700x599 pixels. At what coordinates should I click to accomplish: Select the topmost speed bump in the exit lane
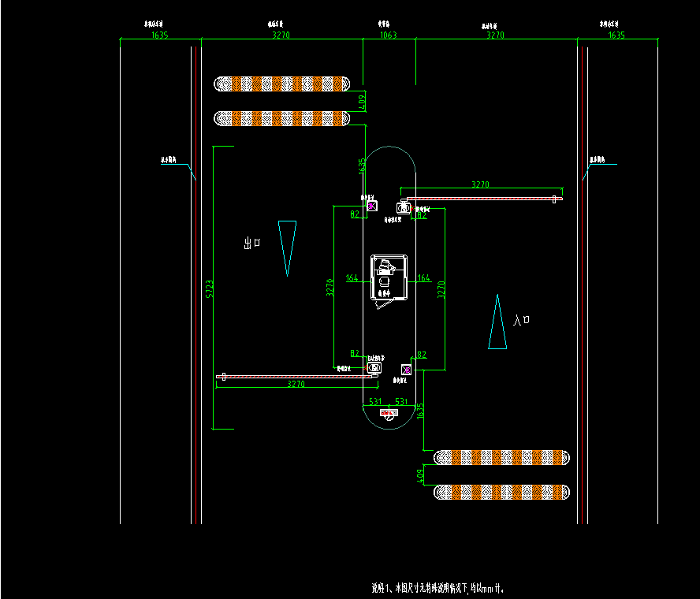pos(281,84)
